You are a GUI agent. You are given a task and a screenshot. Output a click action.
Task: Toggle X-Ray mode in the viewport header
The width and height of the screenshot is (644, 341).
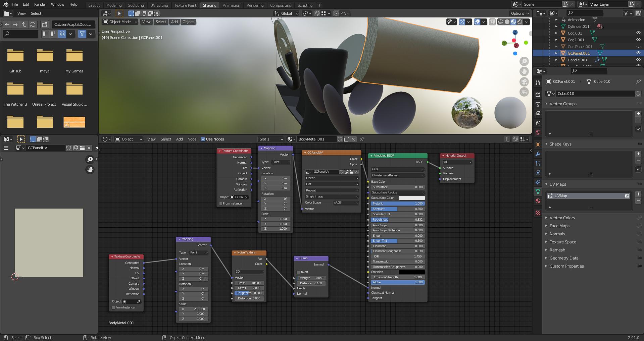(492, 22)
